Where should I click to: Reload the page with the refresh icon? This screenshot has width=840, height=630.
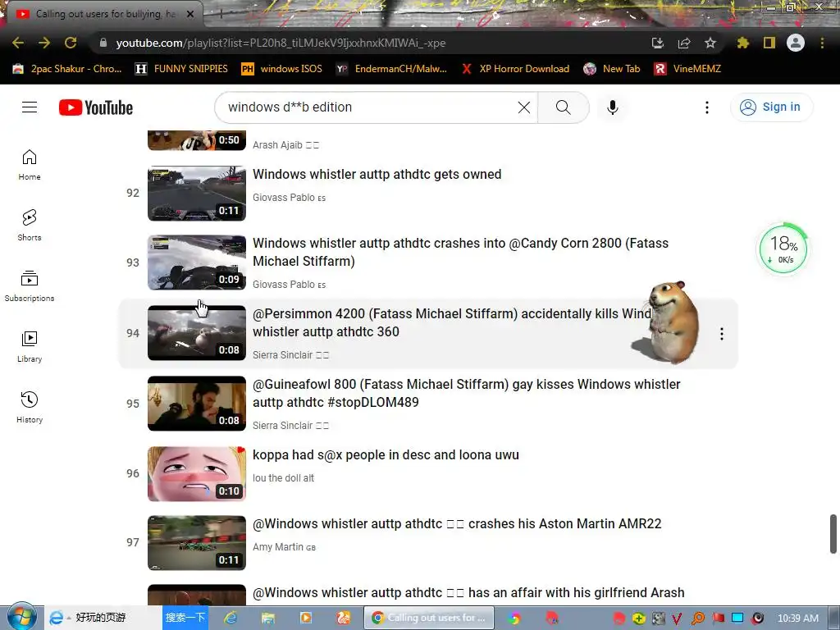(71, 43)
